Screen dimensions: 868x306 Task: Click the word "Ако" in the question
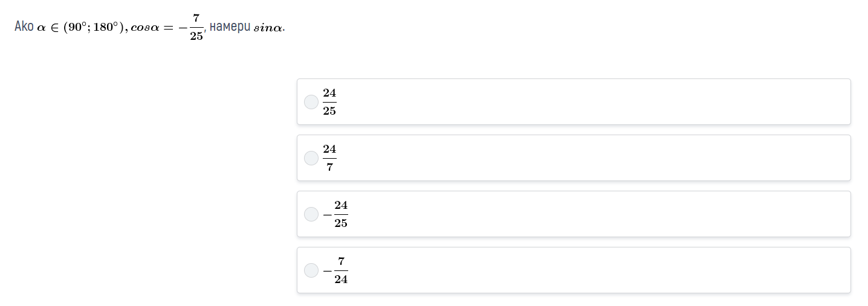pos(24,27)
